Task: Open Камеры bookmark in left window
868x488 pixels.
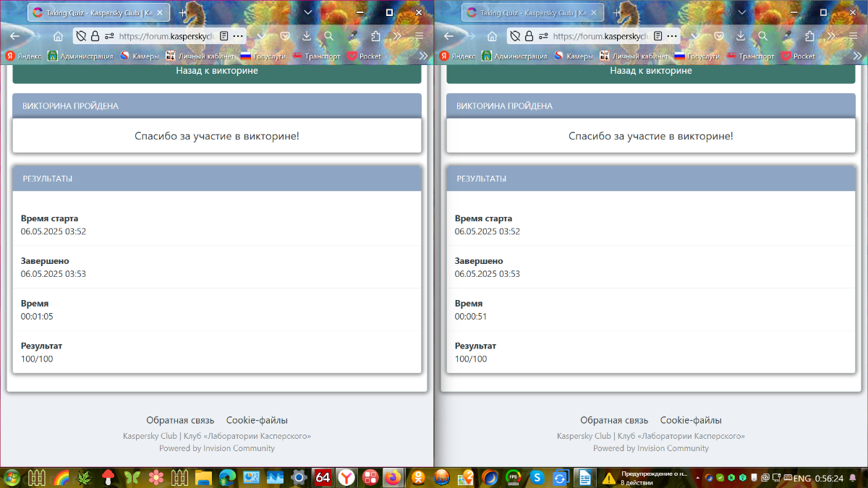Action: (140, 56)
